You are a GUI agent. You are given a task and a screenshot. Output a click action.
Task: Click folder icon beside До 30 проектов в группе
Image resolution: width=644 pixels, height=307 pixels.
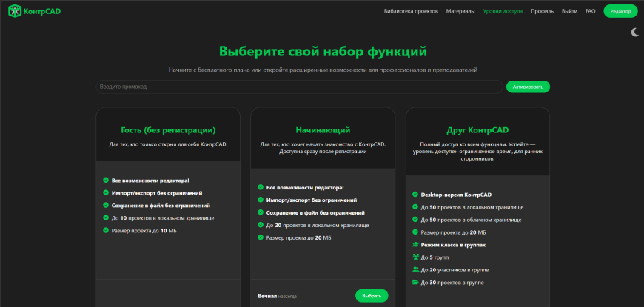[415, 282]
